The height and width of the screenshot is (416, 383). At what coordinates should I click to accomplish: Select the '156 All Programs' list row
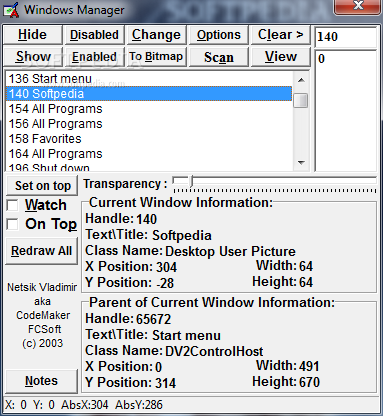149,124
